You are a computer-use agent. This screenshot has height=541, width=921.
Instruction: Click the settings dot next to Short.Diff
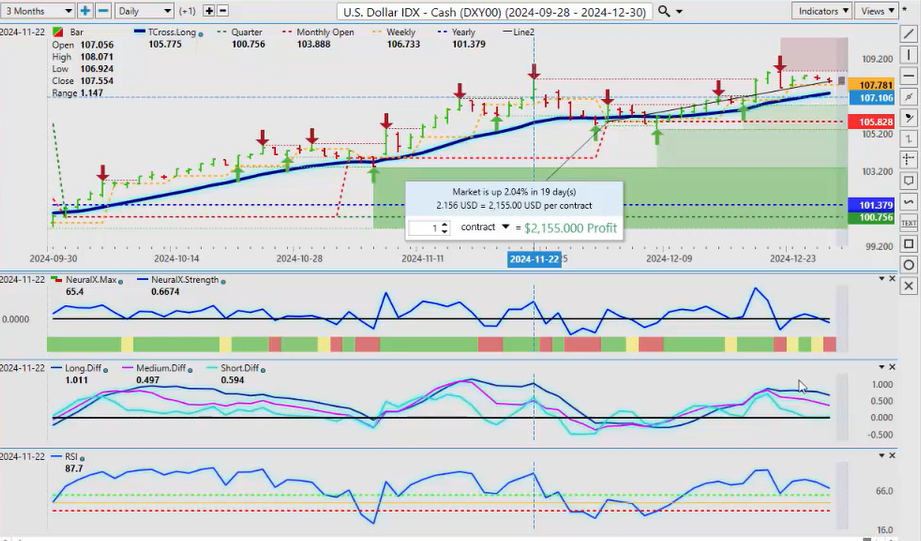pos(263,370)
